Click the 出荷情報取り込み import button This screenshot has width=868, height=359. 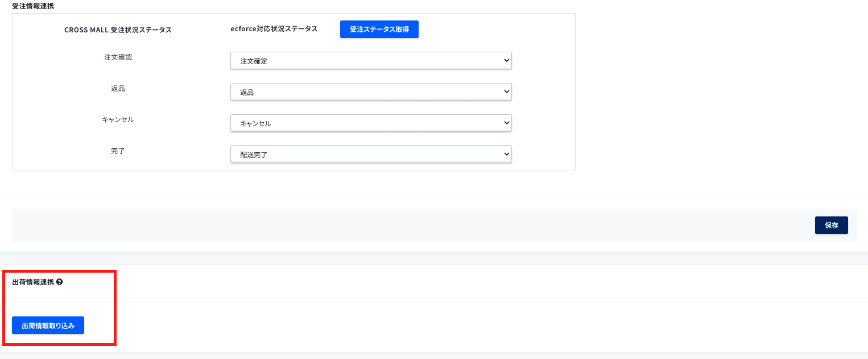[x=48, y=325]
